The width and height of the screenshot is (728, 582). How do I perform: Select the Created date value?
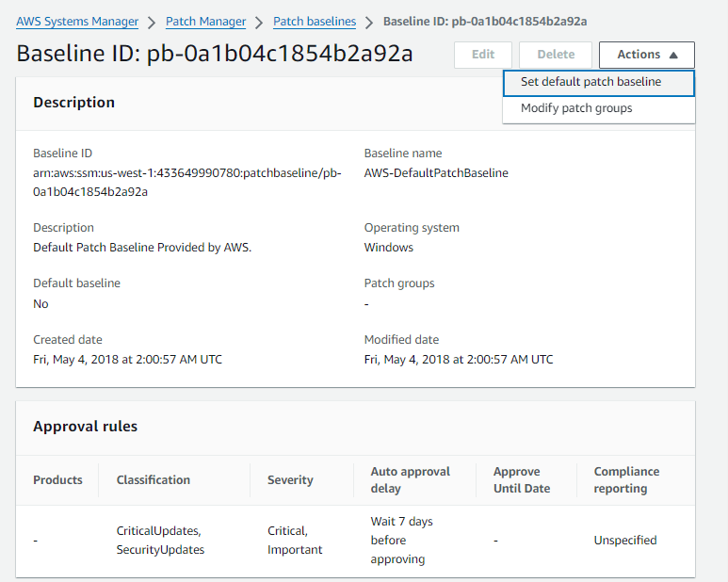click(128, 360)
